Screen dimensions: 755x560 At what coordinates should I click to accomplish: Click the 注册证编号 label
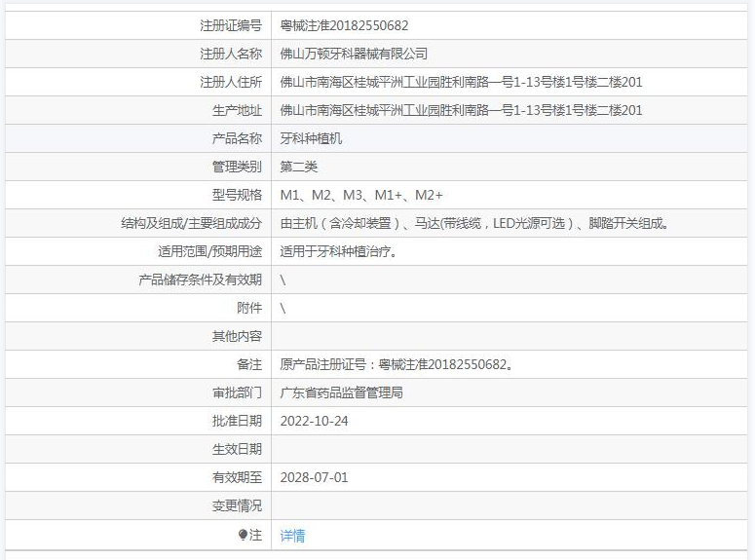point(231,25)
